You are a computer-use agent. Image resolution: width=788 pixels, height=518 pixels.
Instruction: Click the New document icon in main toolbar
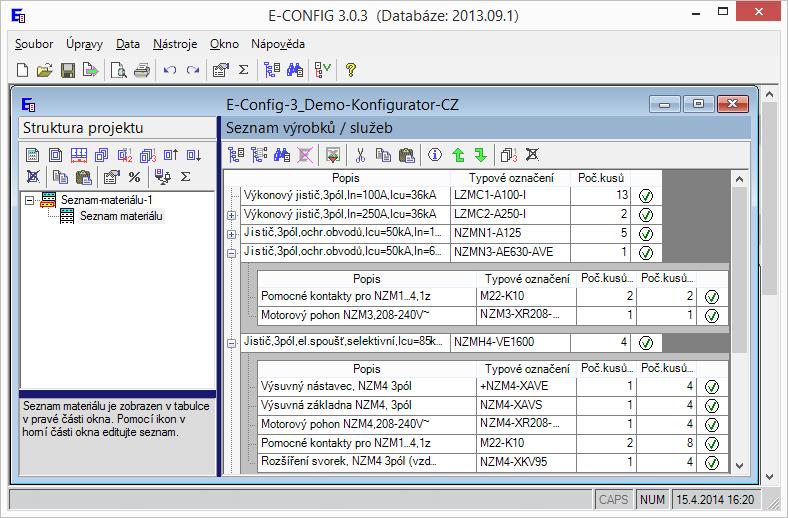point(23,70)
